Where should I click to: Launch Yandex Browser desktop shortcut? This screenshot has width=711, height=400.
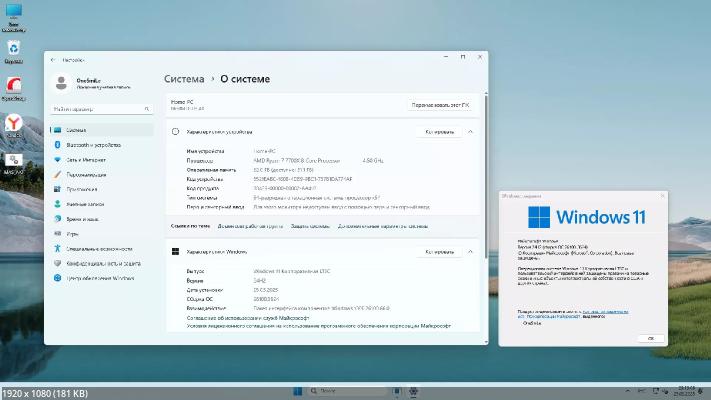[x=13, y=126]
